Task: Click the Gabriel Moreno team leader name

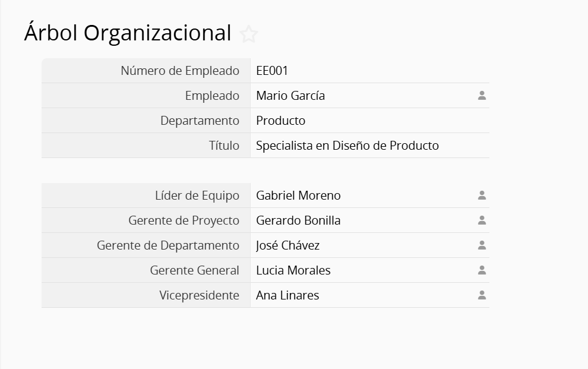Action: pyautogui.click(x=298, y=195)
